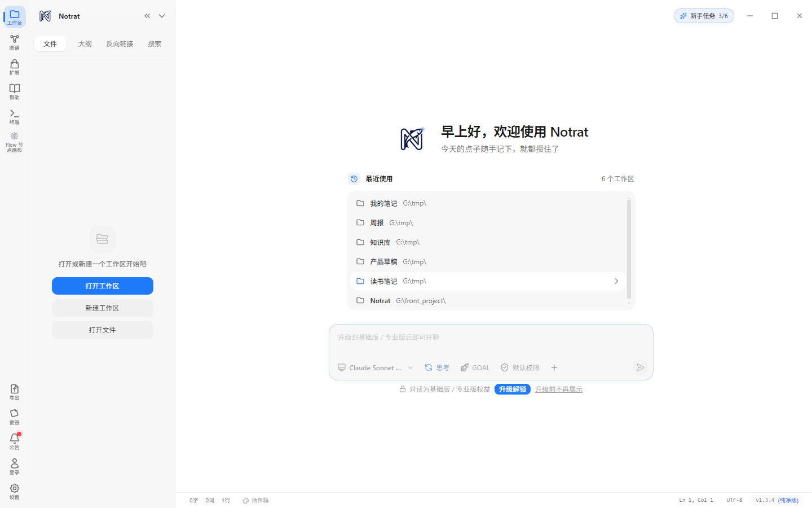Open the Notrat G:\front_project\ workspace
Image resolution: width=812 pixels, height=508 pixels.
(x=488, y=300)
